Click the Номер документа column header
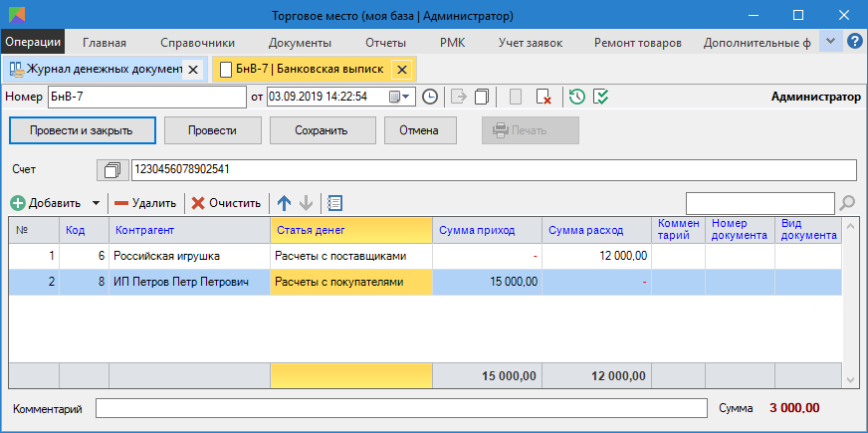The width and height of the screenshot is (868, 433). pos(740,230)
